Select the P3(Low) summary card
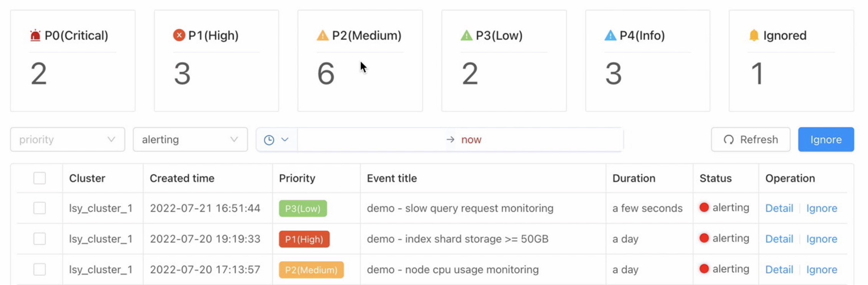The image size is (868, 285). [504, 61]
